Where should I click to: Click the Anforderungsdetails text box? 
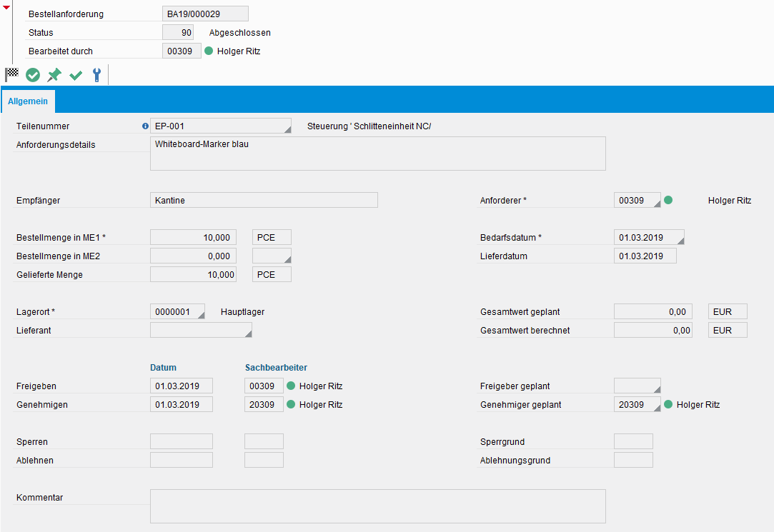coord(377,154)
